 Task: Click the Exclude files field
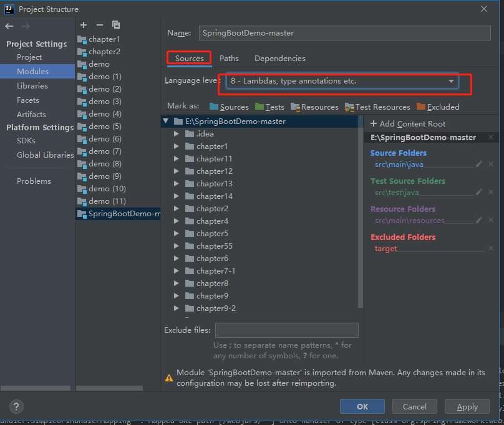click(x=287, y=330)
